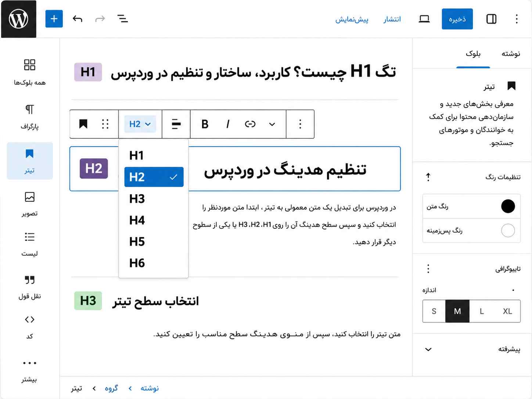Undo the last change

[77, 19]
